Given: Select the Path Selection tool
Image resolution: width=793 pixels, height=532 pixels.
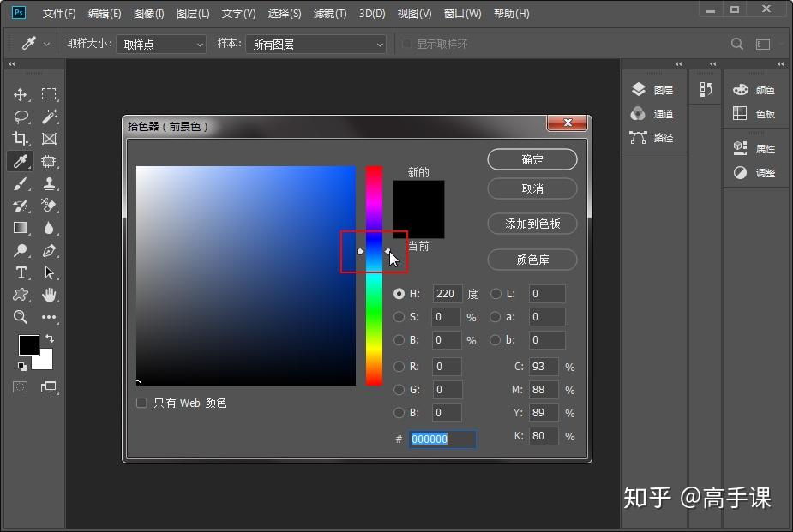Looking at the screenshot, I should [x=49, y=272].
